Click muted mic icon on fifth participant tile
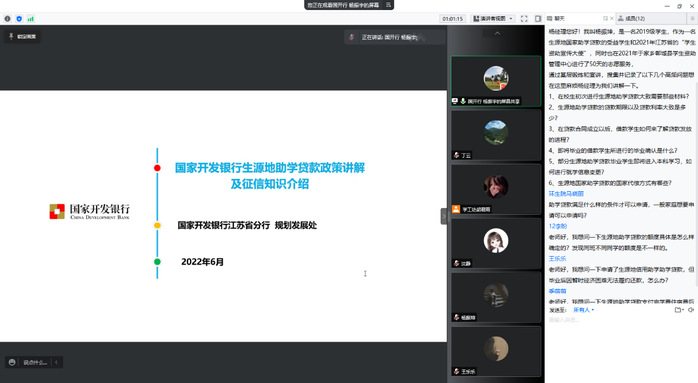Screen dimensions: 698x383 456,317
